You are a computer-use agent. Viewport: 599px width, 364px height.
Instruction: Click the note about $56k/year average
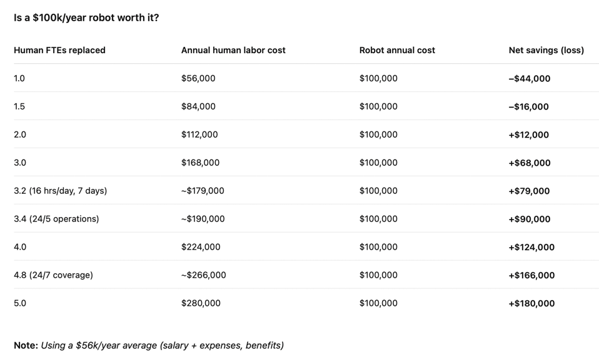149,345
